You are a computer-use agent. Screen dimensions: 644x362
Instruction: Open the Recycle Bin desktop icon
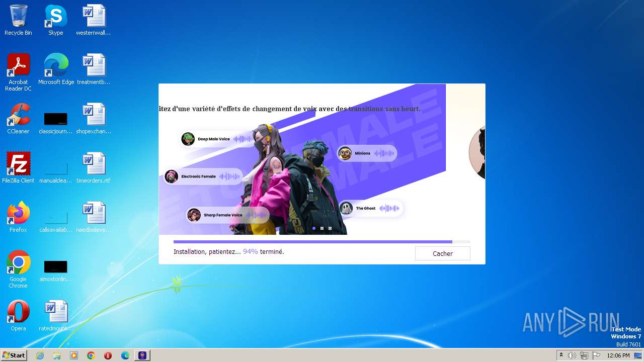(x=18, y=20)
